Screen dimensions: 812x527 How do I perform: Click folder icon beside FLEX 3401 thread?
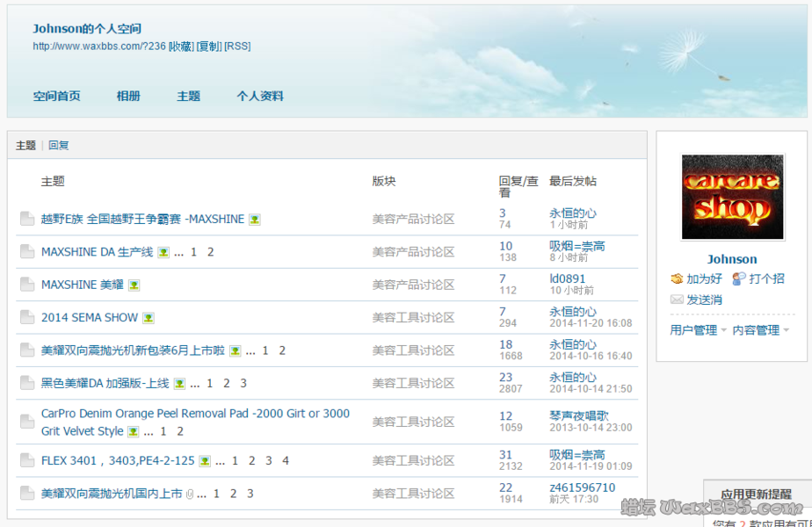point(27,461)
